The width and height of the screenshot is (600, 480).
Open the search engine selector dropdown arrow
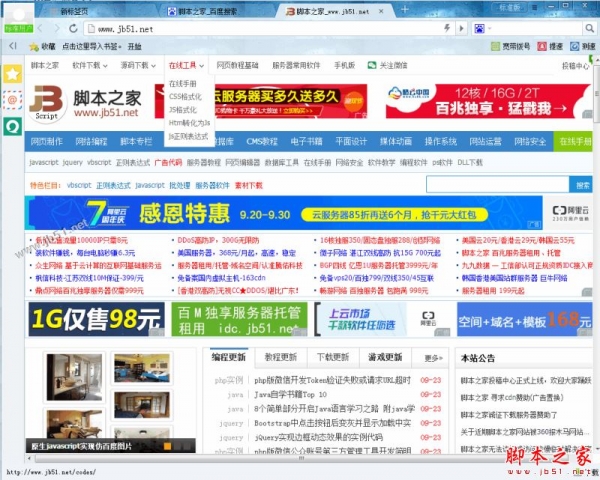pyautogui.click(x=489, y=28)
